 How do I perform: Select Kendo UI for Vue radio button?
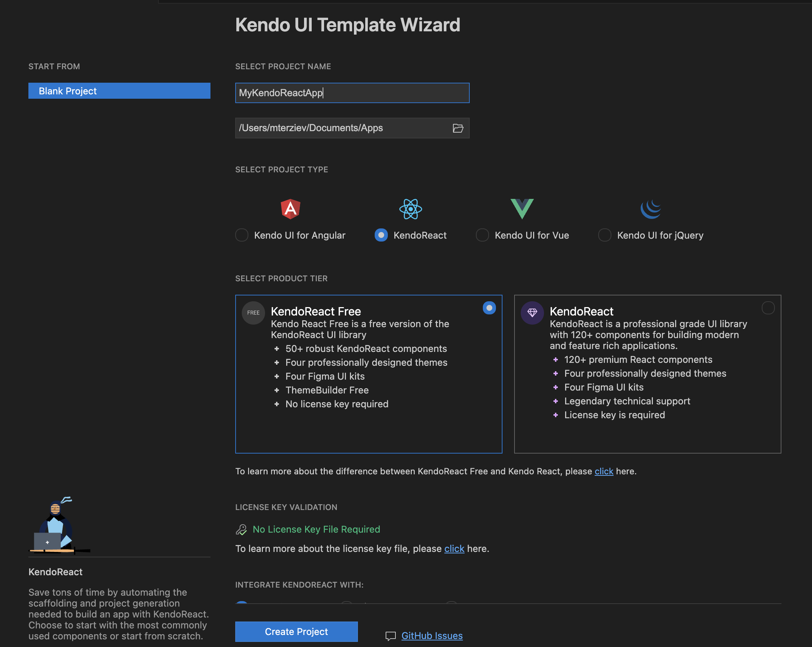click(482, 235)
